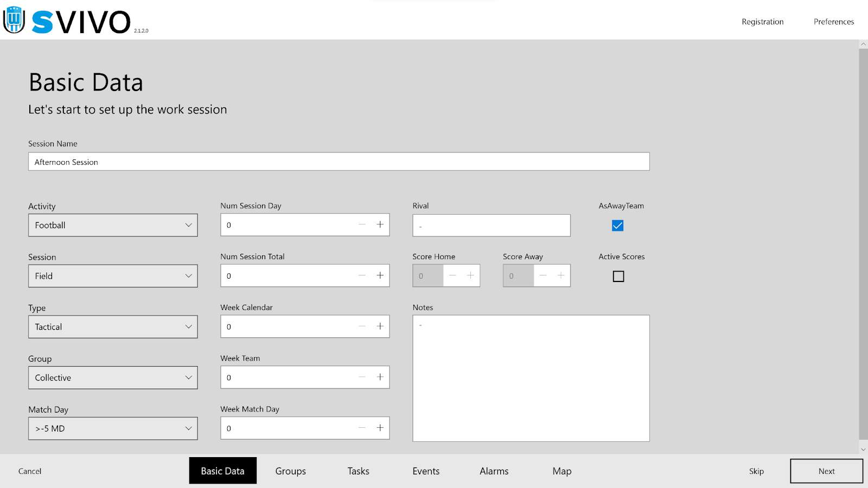Decrease Score Away with minus icon
The image size is (868, 488).
543,275
